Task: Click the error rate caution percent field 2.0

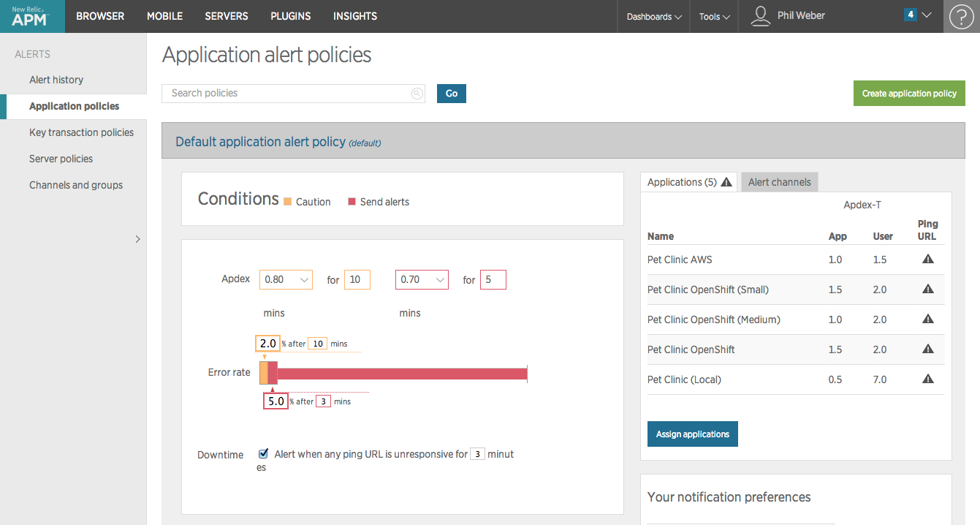Action: tap(267, 344)
